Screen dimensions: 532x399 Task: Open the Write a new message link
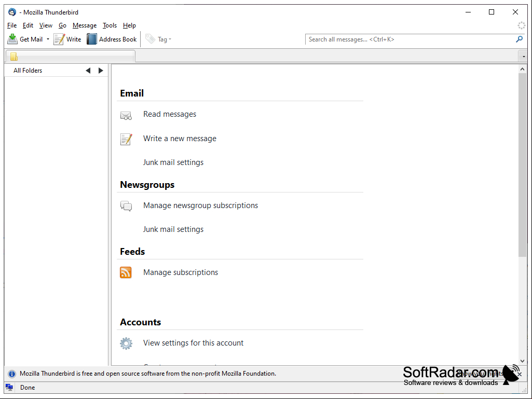180,139
